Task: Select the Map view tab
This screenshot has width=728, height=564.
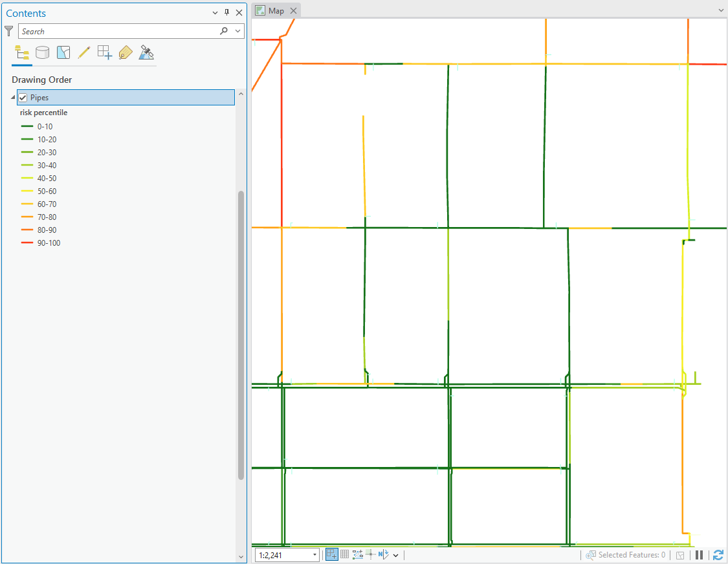Action: point(276,10)
